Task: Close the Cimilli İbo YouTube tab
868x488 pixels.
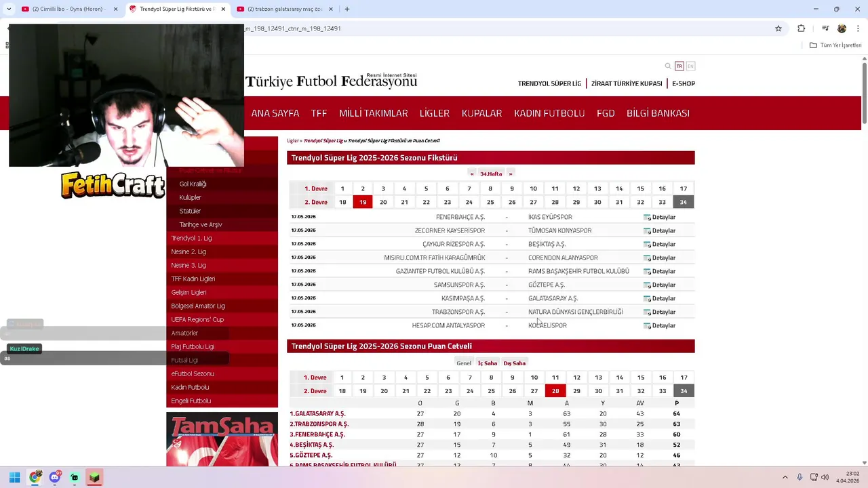Action: [x=115, y=9]
